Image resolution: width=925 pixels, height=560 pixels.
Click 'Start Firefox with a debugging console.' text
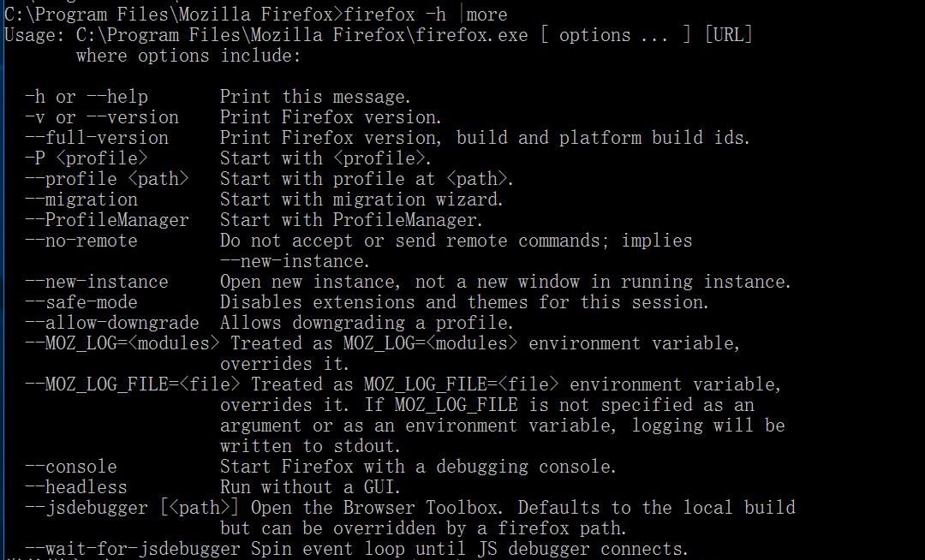pyautogui.click(x=418, y=467)
